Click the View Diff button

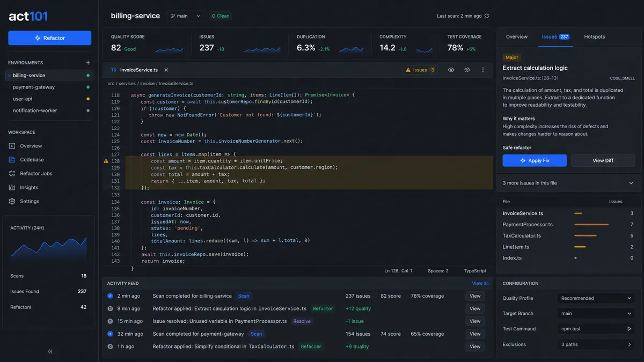[x=603, y=160]
